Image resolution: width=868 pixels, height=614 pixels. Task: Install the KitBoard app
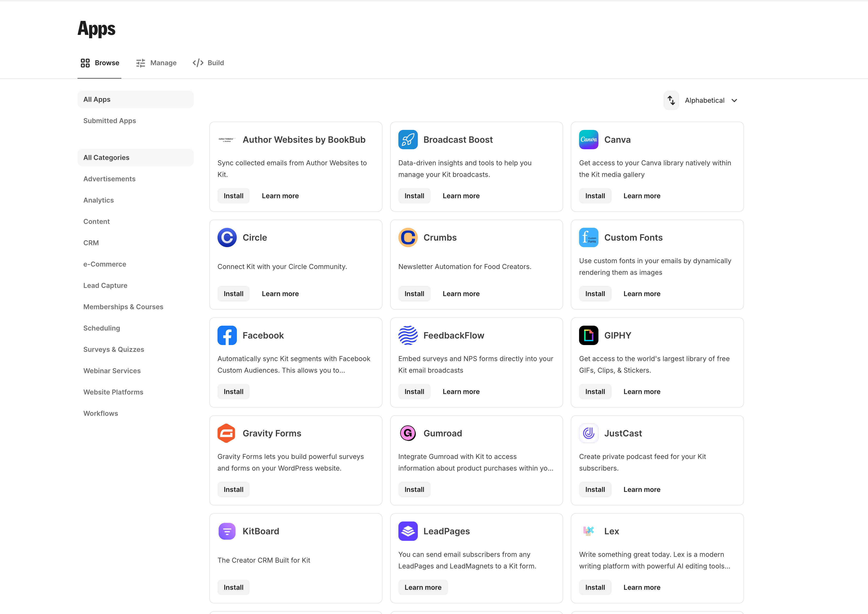coord(233,588)
